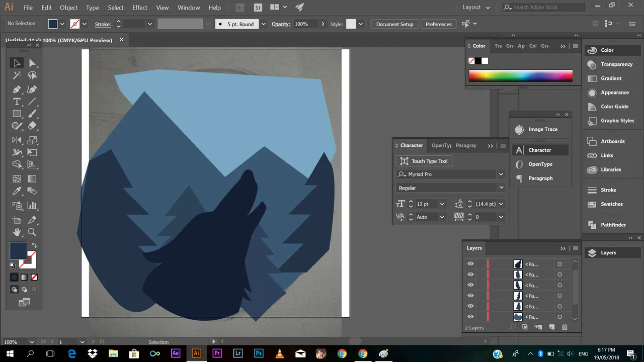644x362 pixels.
Task: Select the Magic Wand tool
Action: tap(17, 75)
